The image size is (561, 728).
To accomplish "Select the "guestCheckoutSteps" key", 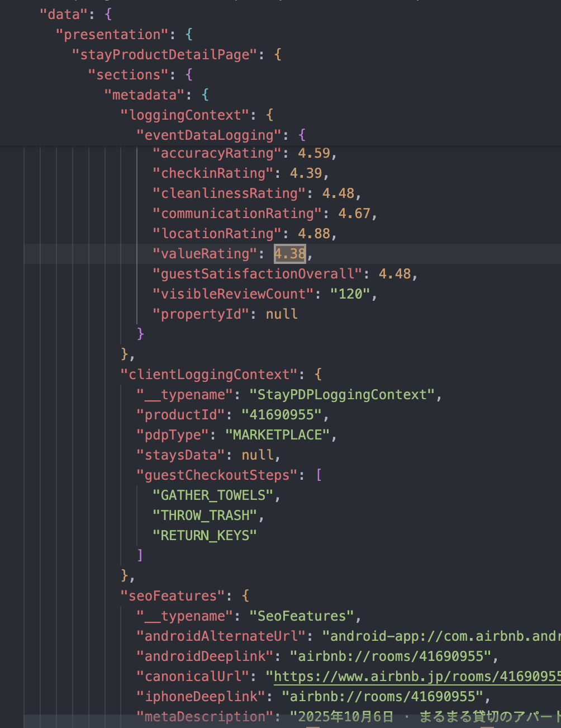I will [217, 475].
